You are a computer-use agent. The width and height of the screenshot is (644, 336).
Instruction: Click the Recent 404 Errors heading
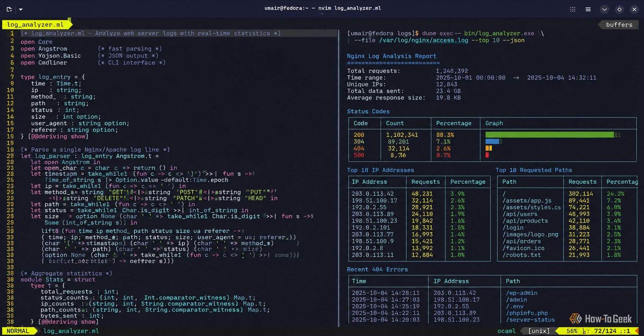point(377,269)
